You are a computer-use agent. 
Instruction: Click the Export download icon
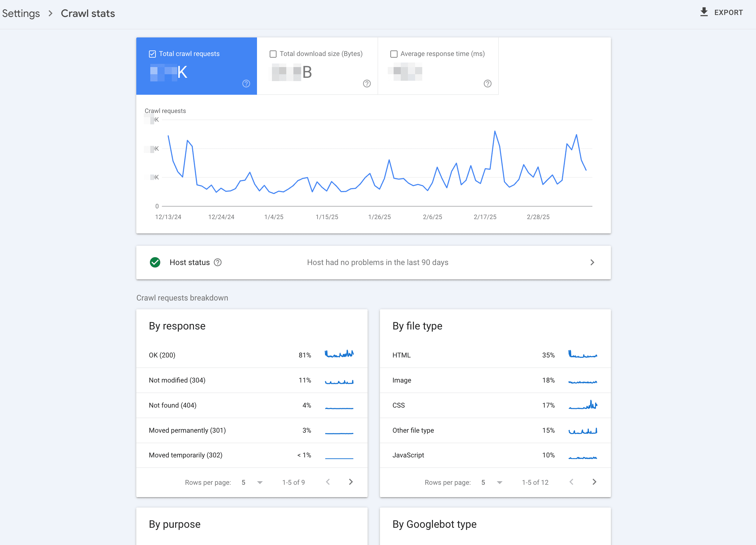coord(704,12)
